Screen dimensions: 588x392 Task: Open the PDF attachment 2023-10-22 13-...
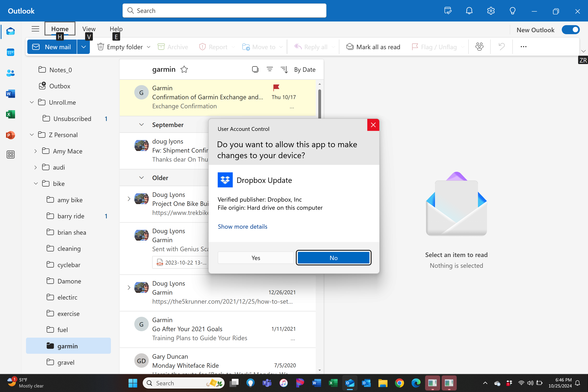(181, 262)
